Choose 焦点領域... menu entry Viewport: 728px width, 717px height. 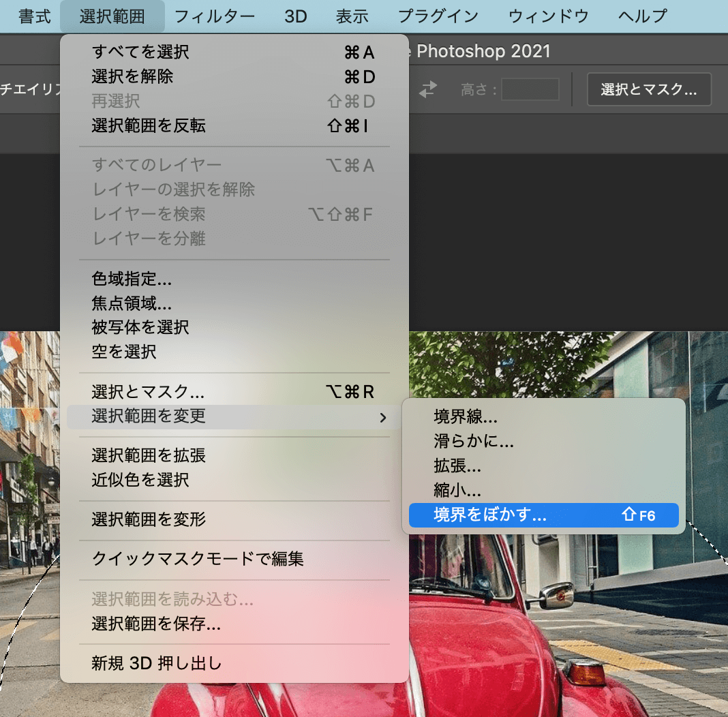234,303
